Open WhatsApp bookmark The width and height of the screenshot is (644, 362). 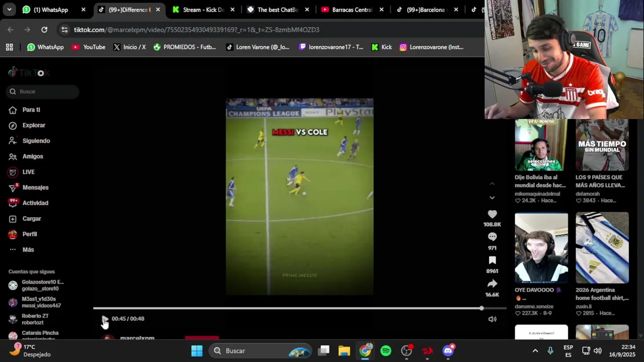(x=45, y=47)
